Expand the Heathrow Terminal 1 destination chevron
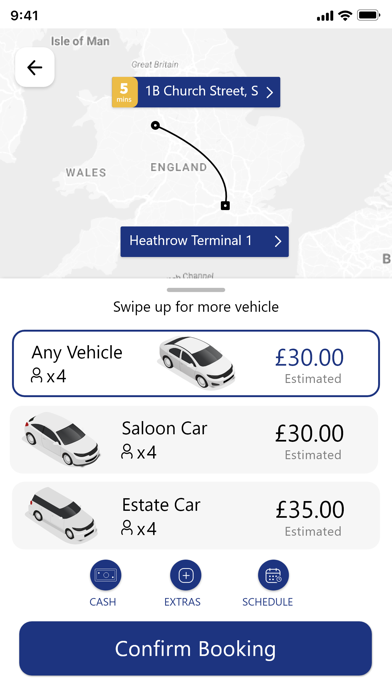 278,241
